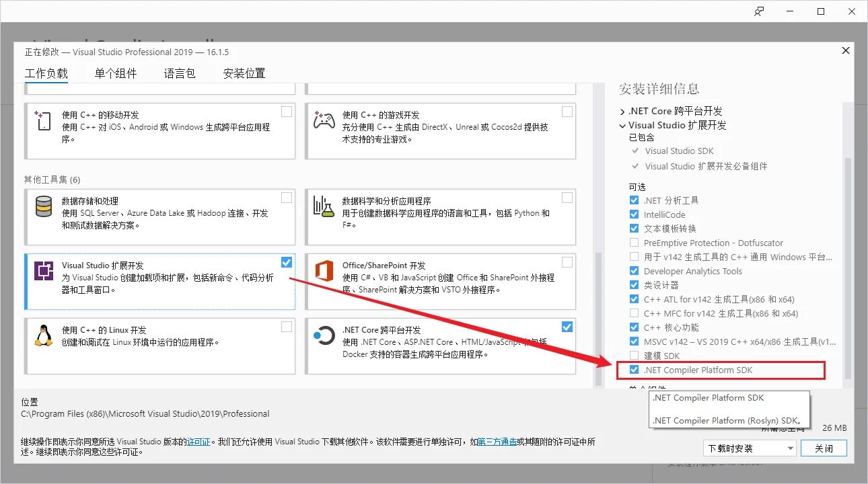Check the v142 C++ 通用 Windows 平台 option
868x484 pixels.
point(634,257)
